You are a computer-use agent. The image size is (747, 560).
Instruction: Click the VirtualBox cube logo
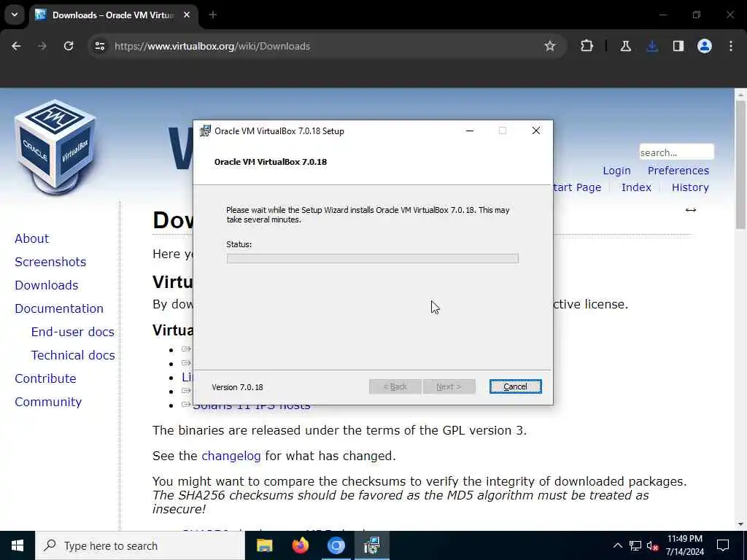click(56, 147)
